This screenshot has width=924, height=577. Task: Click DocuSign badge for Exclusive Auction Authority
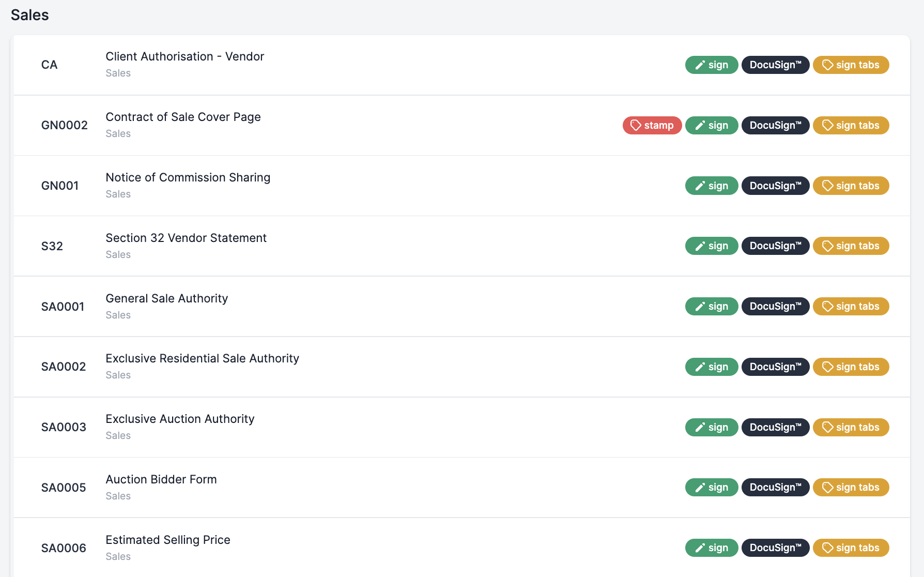click(x=775, y=427)
